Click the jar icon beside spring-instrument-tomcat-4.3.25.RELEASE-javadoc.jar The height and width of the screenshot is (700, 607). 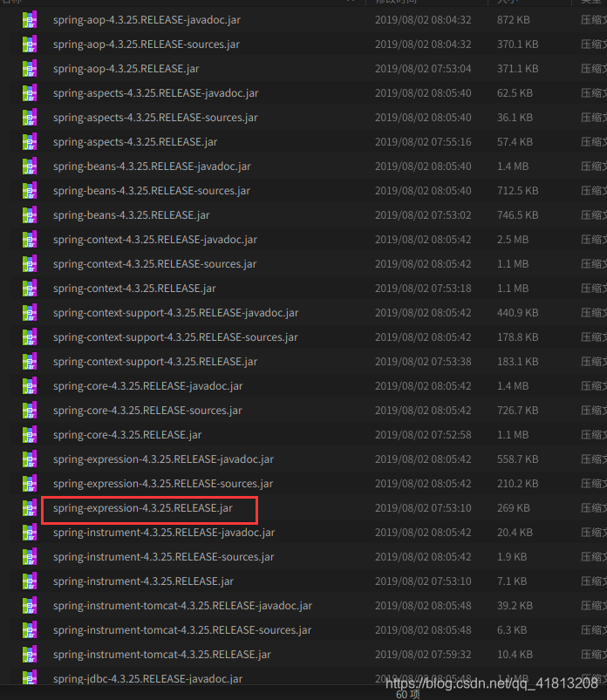30,606
